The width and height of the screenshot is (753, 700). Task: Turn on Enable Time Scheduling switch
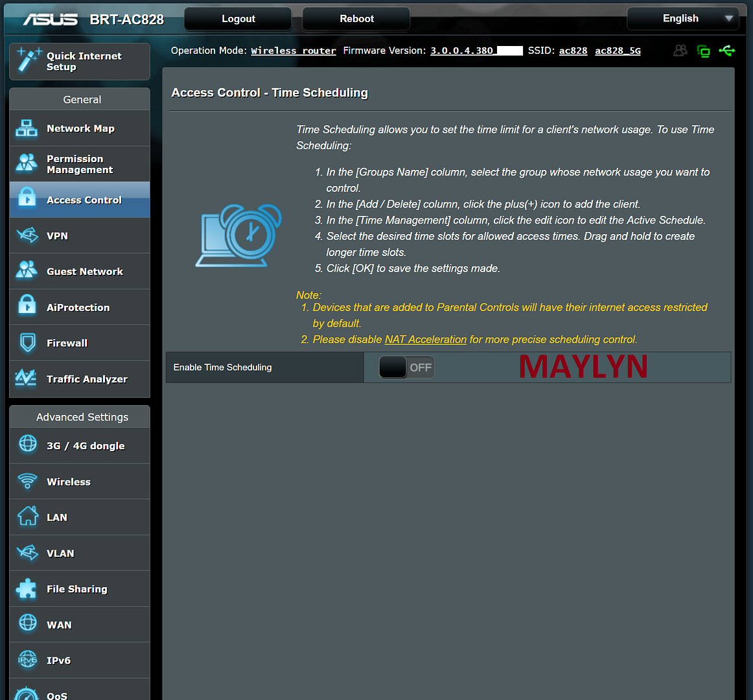coord(406,367)
